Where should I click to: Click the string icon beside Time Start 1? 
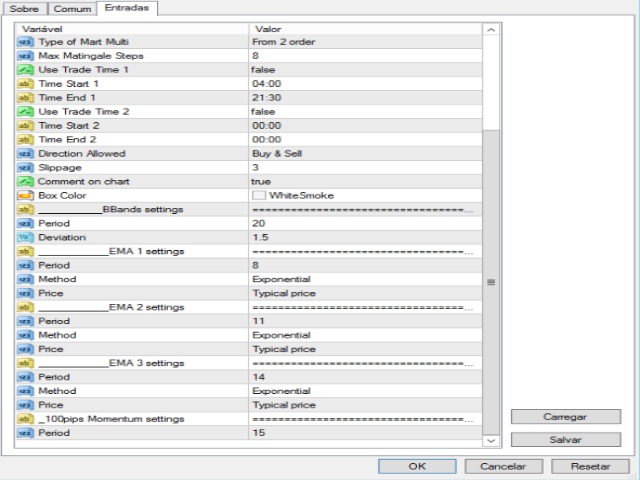25,84
